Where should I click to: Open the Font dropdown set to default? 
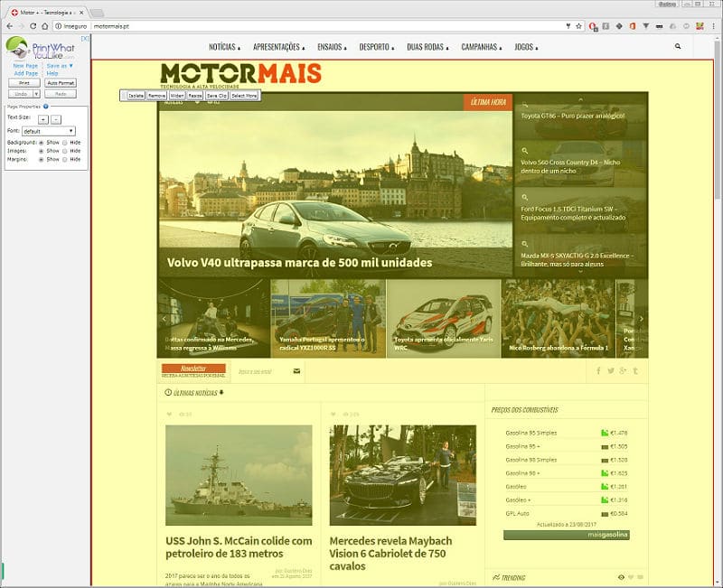click(49, 131)
